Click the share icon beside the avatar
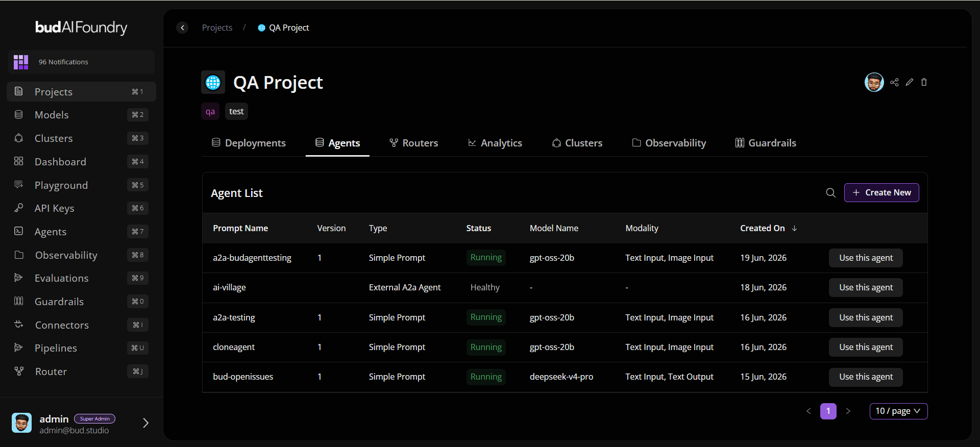 [x=894, y=82]
